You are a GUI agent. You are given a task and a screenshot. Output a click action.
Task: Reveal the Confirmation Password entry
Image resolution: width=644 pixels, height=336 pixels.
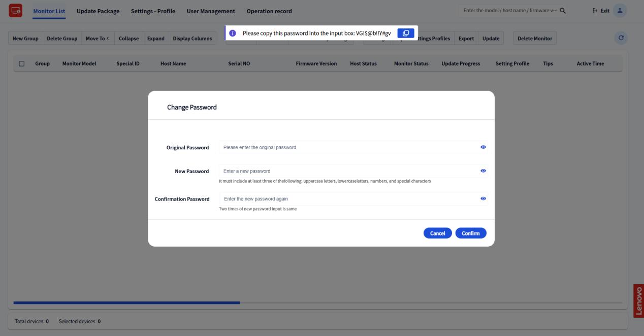tap(483, 198)
